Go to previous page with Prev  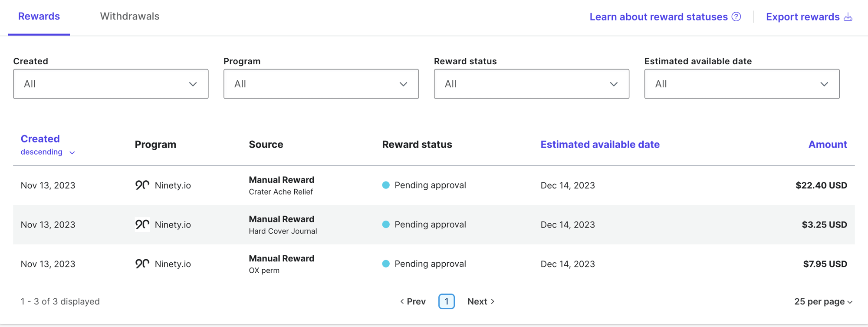click(413, 301)
